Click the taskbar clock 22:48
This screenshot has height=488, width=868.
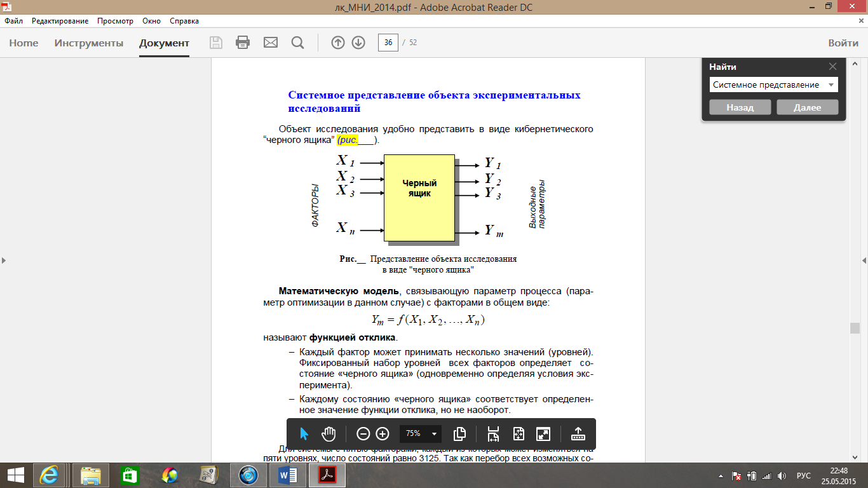coord(838,471)
